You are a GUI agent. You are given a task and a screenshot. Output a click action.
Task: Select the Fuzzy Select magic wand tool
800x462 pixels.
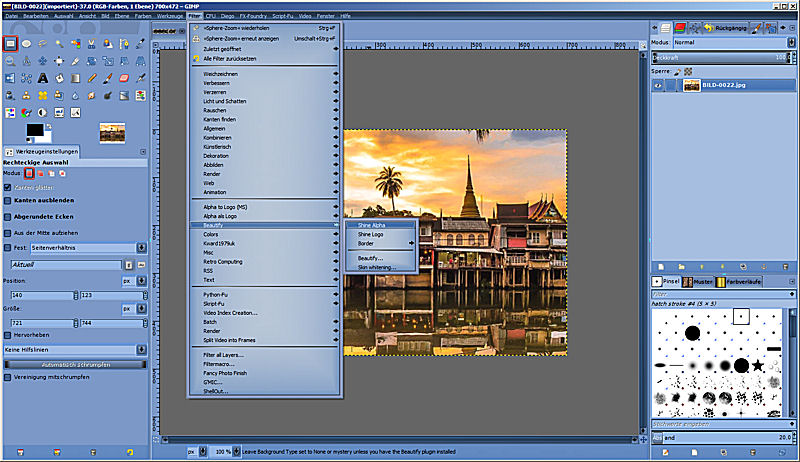59,44
